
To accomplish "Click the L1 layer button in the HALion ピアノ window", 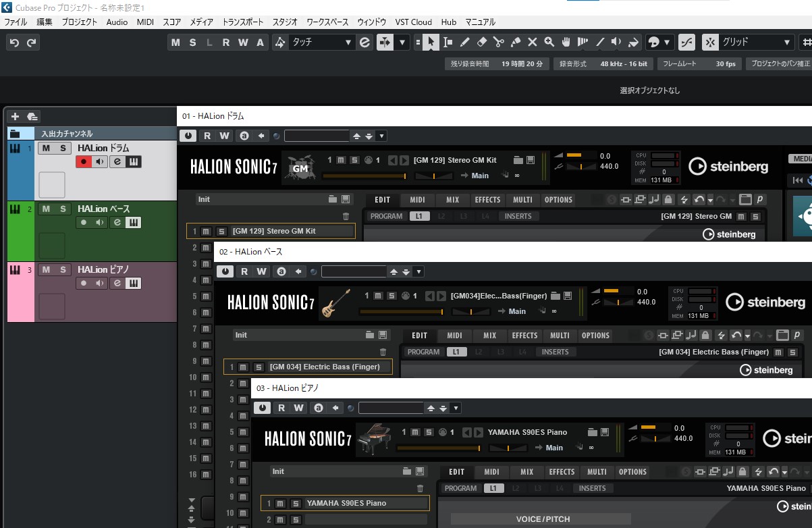I will pos(493,488).
